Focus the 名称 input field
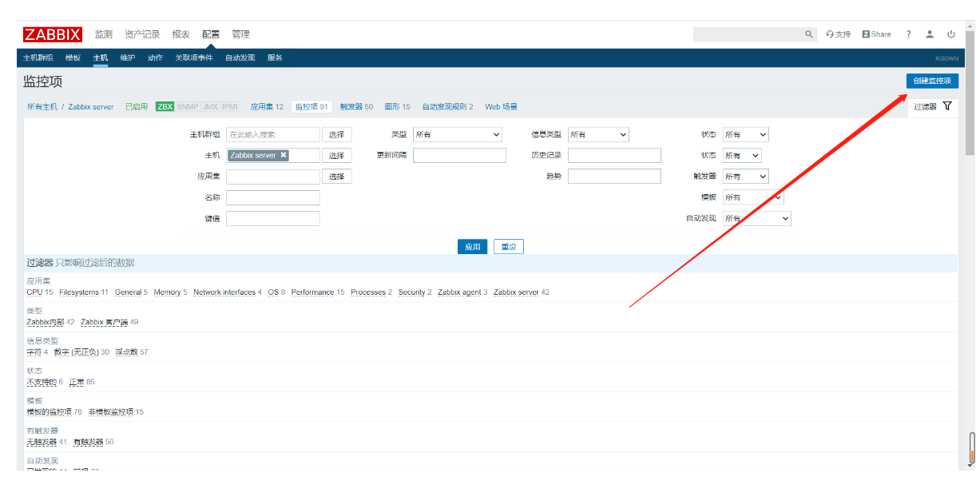Screen dimensions: 980x481 pos(273,197)
